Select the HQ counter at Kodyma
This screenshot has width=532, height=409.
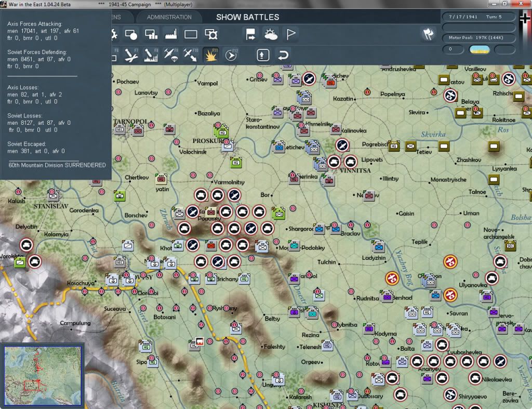(x=369, y=328)
